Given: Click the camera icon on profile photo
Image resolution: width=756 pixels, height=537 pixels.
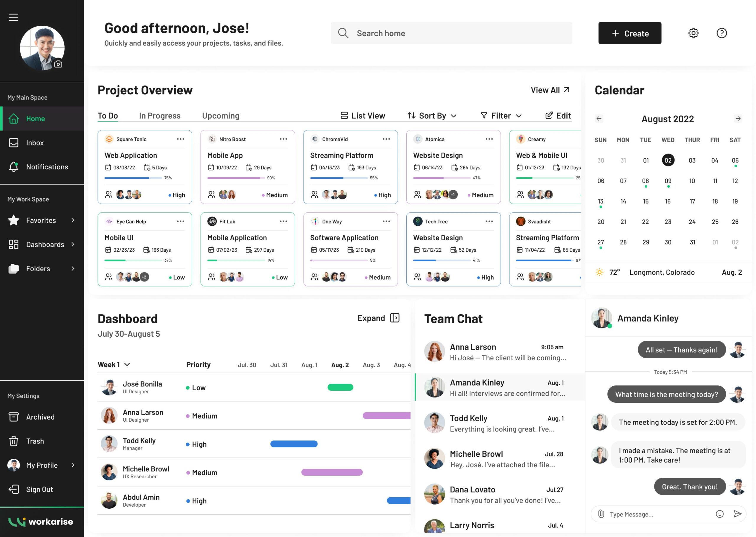Looking at the screenshot, I should tap(58, 64).
